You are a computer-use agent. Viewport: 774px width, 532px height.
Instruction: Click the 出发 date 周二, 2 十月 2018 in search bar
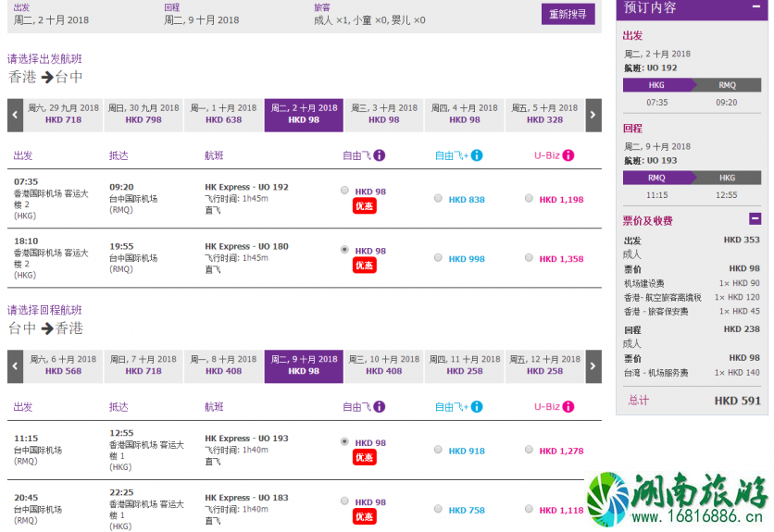point(51,20)
